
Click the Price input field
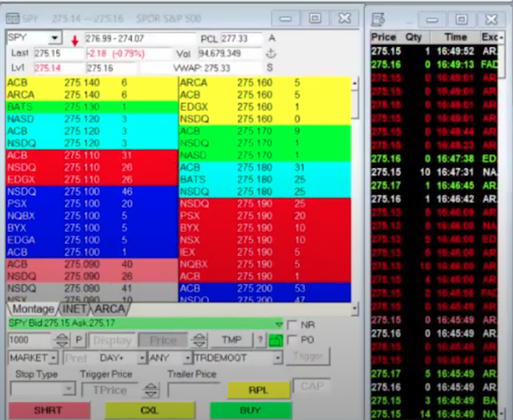163,340
